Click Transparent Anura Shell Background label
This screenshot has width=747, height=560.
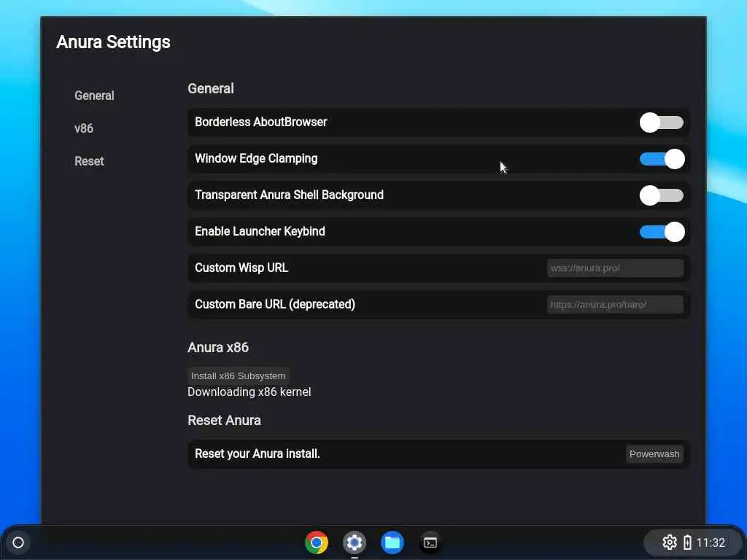pyautogui.click(x=289, y=195)
